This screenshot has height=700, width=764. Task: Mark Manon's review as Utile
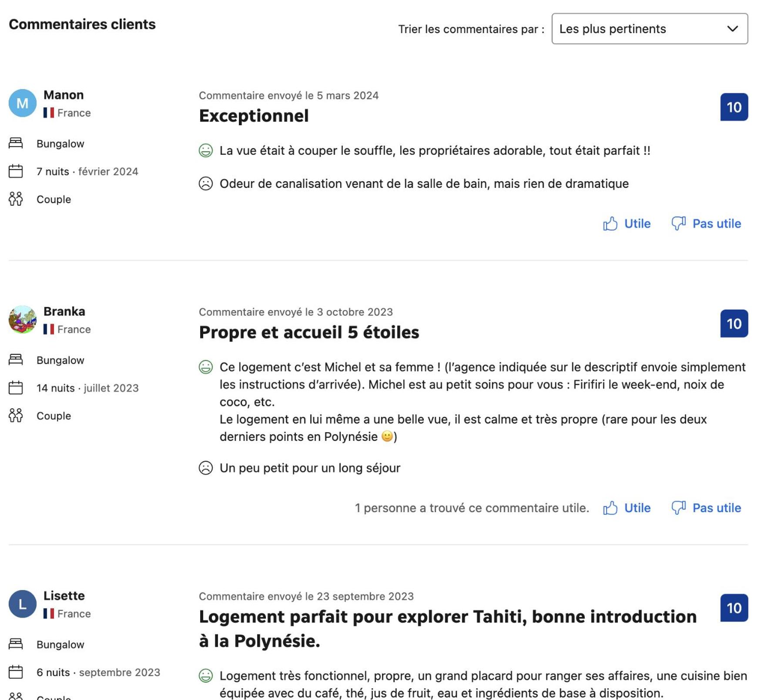coord(627,223)
